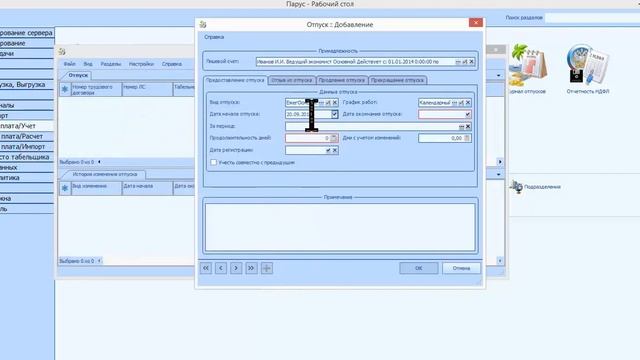Open Файл menu in background window
The width and height of the screenshot is (640, 360).
point(69,64)
